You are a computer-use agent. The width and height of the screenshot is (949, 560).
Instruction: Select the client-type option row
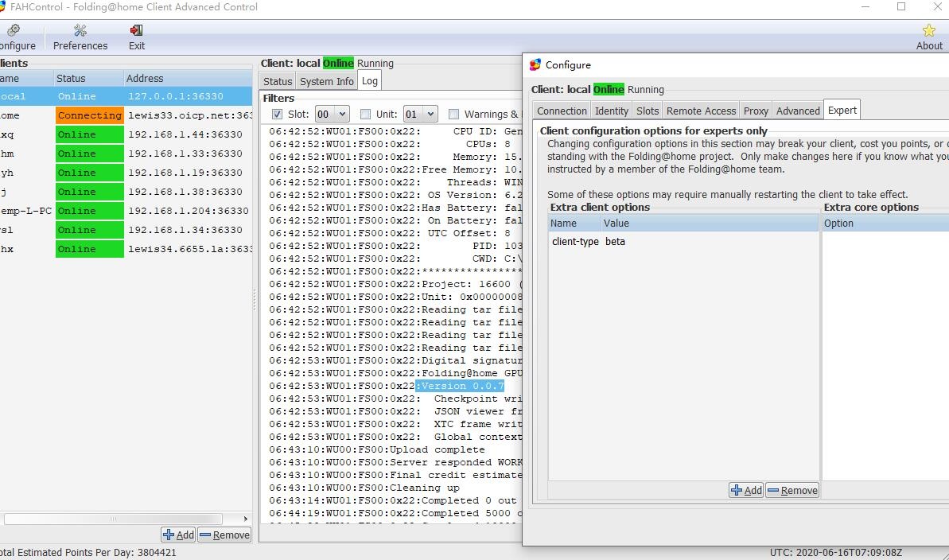683,242
